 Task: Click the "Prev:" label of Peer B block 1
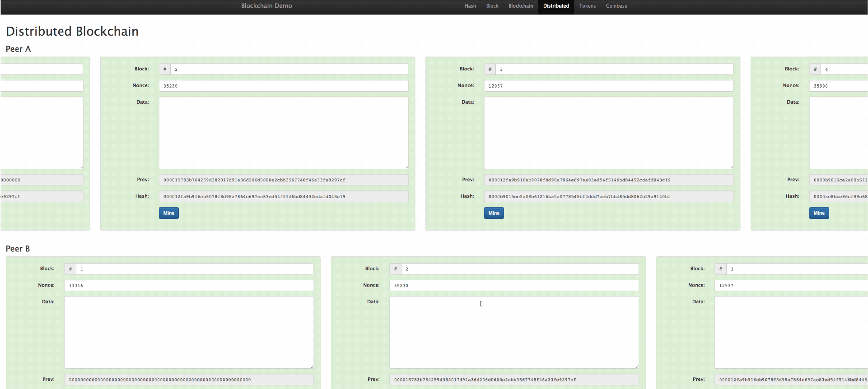point(48,379)
